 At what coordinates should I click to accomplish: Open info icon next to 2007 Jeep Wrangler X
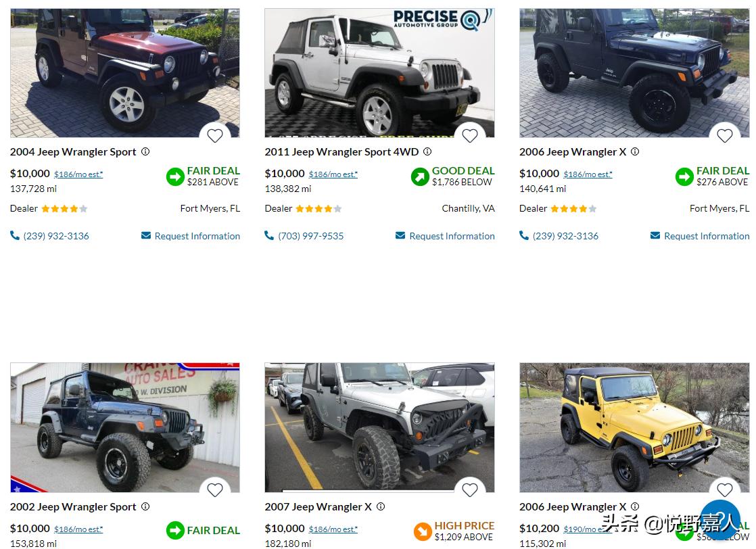(x=381, y=506)
